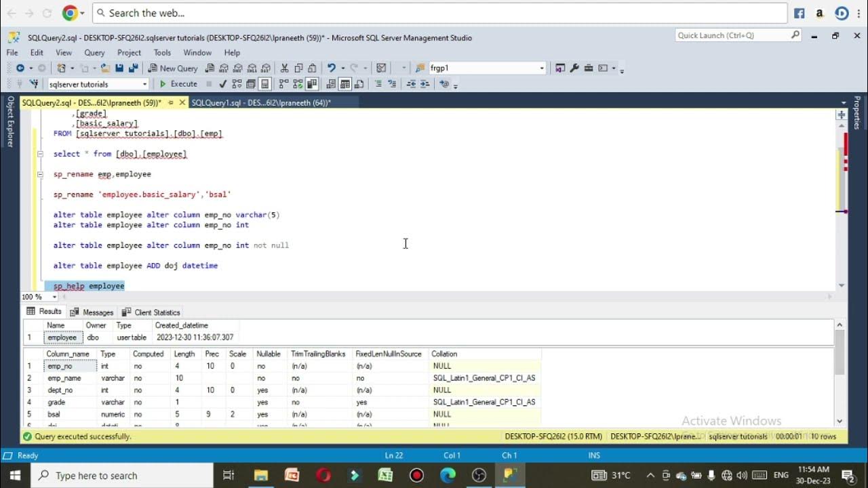Click the Properties wrench icon
868x488 pixels.
tap(574, 68)
